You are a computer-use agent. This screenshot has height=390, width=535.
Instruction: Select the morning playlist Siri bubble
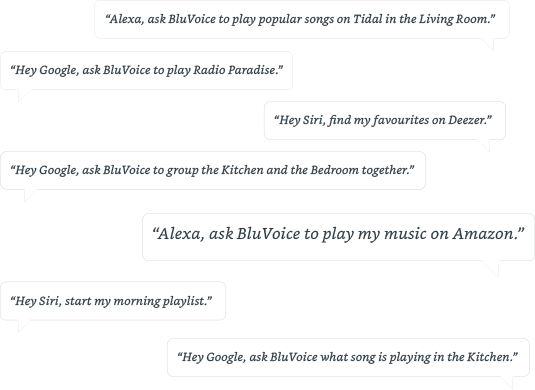pos(113,301)
